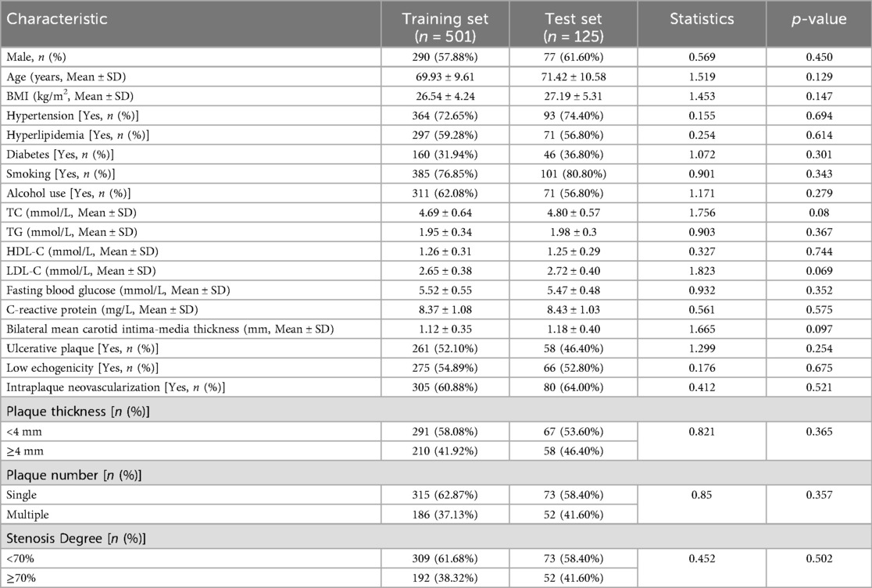This screenshot has height=588, width=872.
Task: Click the Characteristic column header
Action: pos(58,20)
